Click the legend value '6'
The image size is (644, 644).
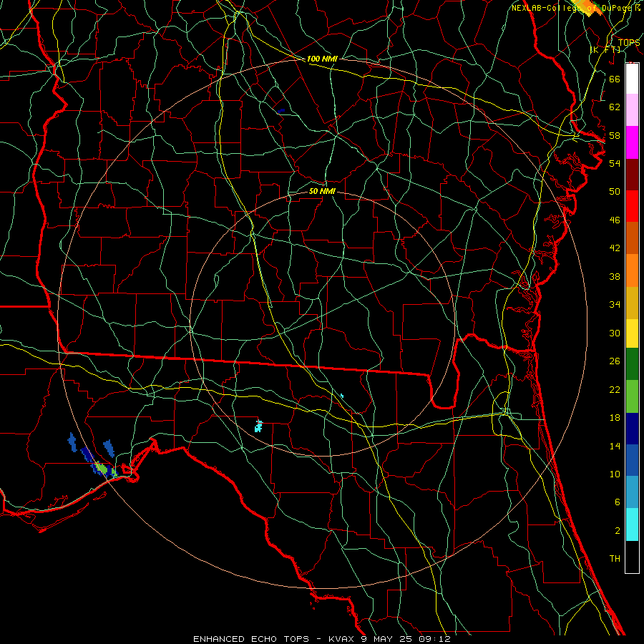coord(617,502)
